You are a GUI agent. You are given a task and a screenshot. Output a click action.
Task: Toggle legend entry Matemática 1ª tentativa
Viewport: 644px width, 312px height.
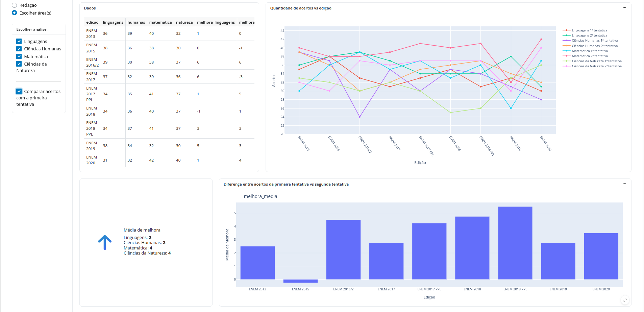[x=590, y=51]
